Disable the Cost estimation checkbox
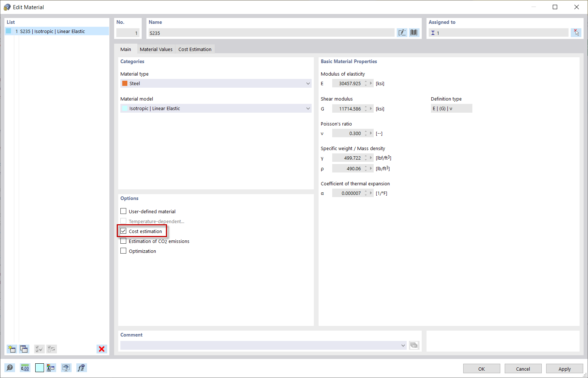 [123, 231]
